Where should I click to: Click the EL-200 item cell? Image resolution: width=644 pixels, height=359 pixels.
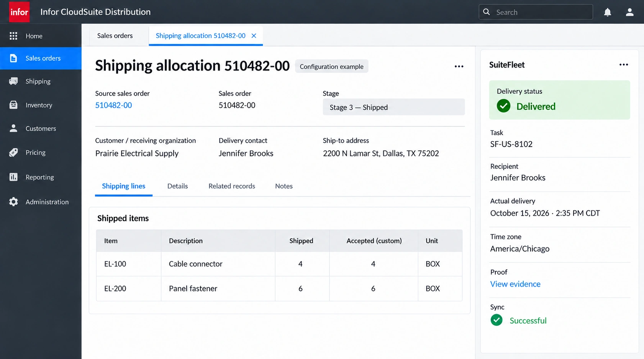coord(129,288)
